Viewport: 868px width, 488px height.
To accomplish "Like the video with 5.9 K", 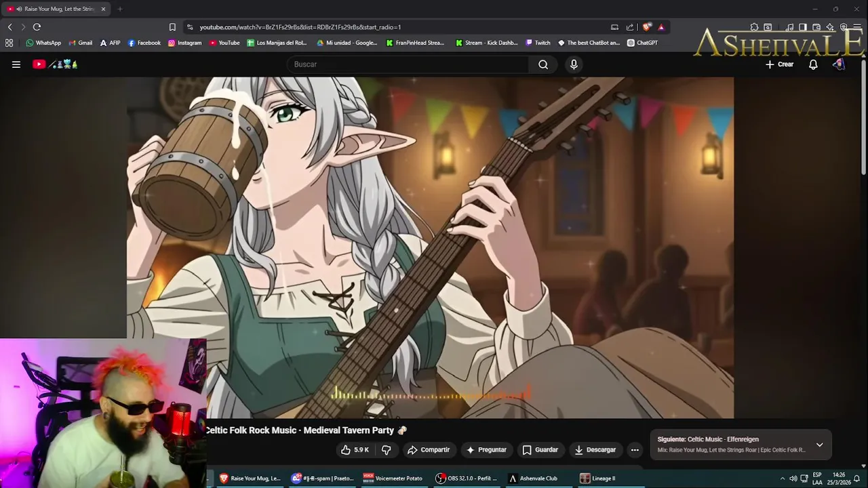I will point(354,449).
